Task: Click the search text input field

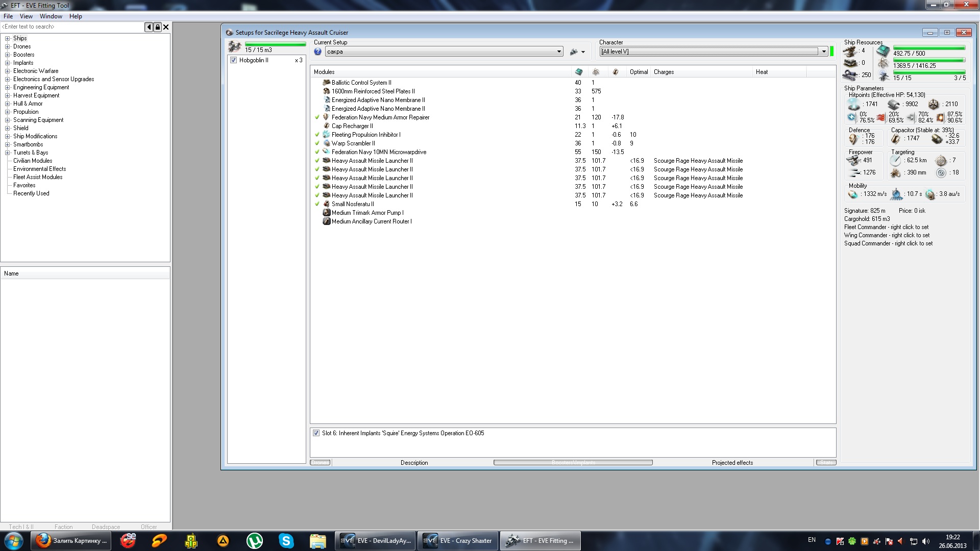Action: (72, 27)
